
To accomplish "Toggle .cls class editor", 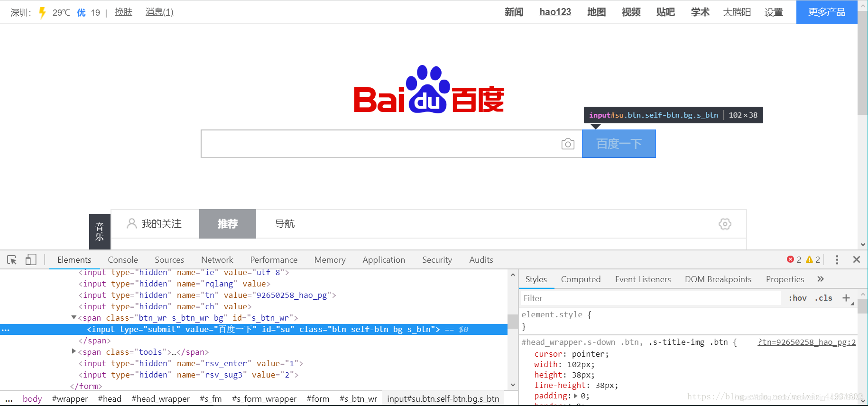I will point(823,298).
